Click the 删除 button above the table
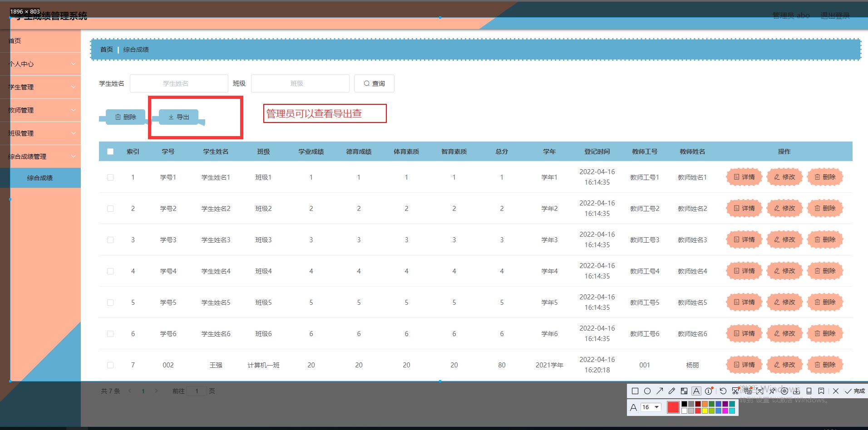 [x=125, y=117]
